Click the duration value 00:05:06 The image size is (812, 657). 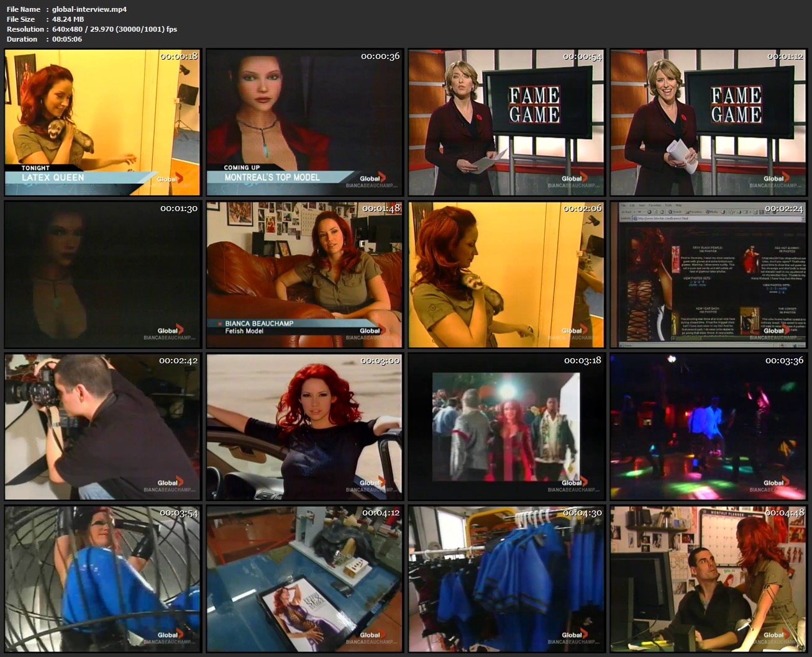[x=67, y=39]
